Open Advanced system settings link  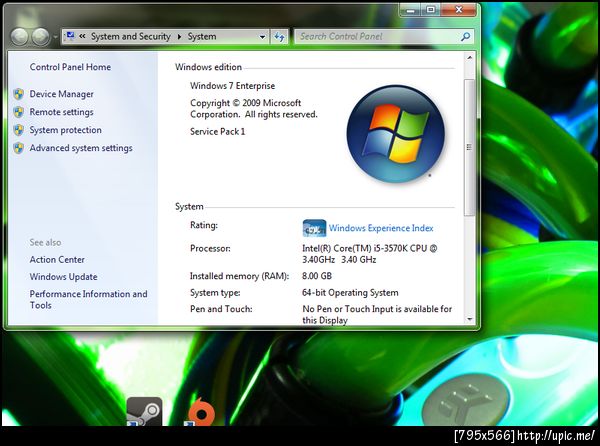pos(81,148)
